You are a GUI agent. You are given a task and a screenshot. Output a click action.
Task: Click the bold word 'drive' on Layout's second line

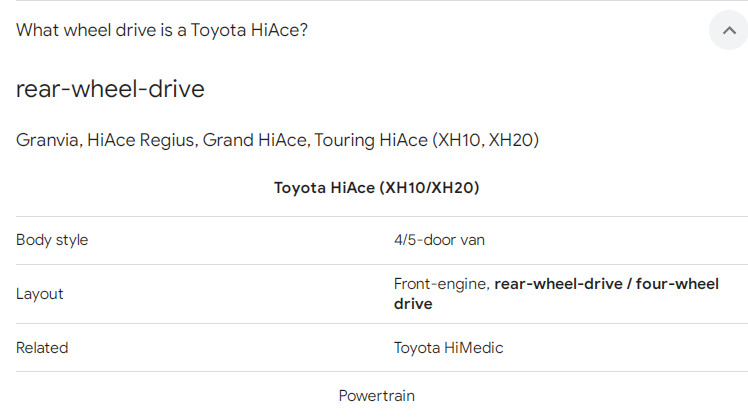coord(413,304)
